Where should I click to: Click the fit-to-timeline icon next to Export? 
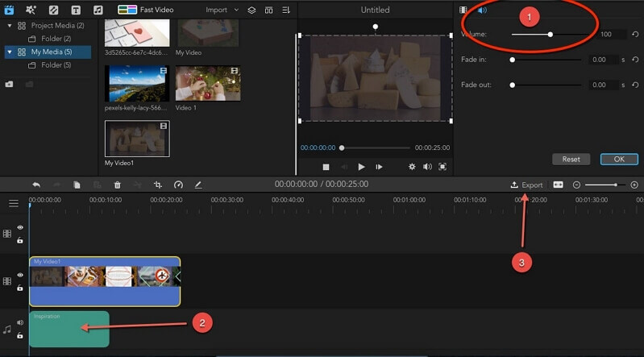559,185
